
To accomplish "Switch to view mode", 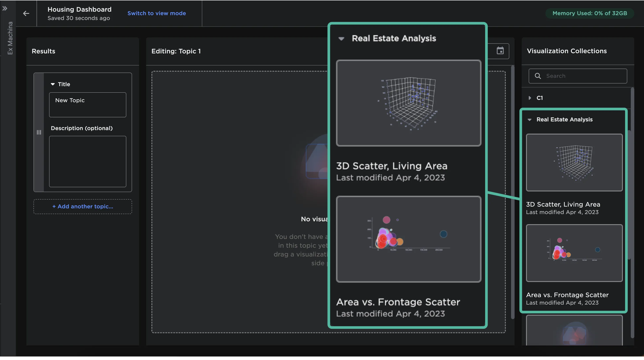I will [x=156, y=13].
